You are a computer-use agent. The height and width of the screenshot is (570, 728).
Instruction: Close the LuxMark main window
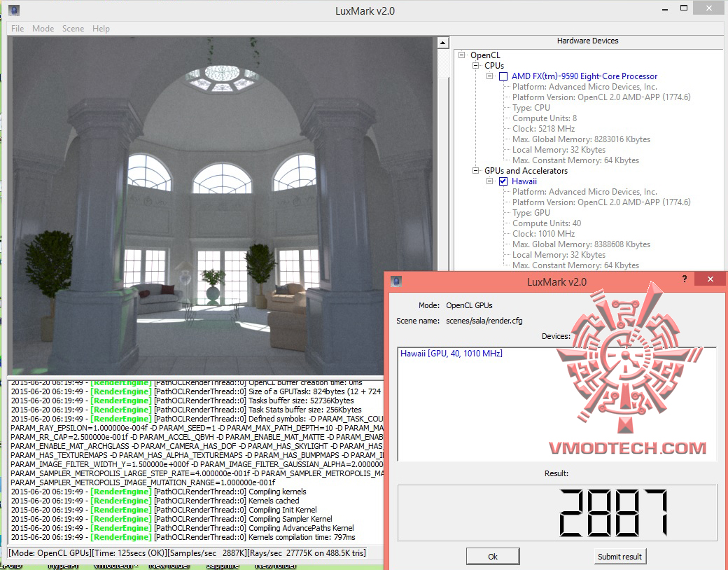point(708,8)
